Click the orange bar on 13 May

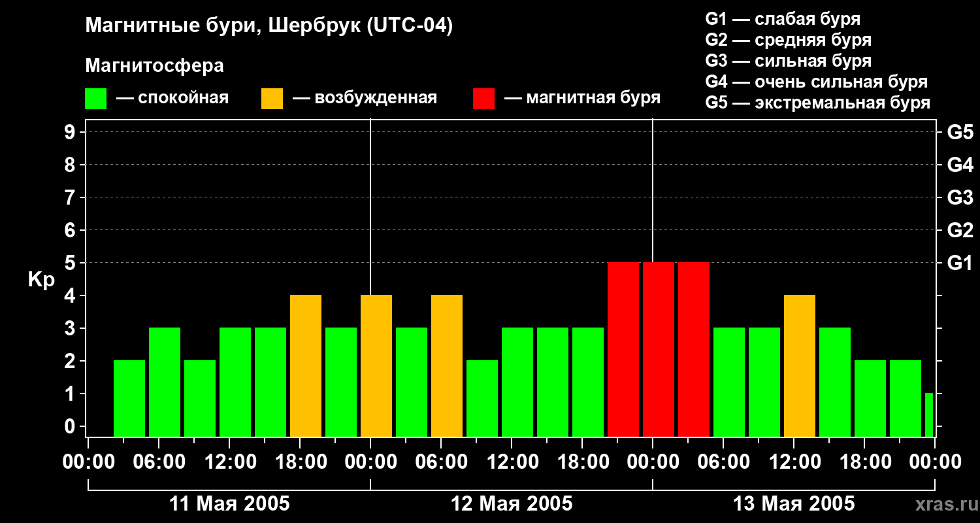point(800,365)
